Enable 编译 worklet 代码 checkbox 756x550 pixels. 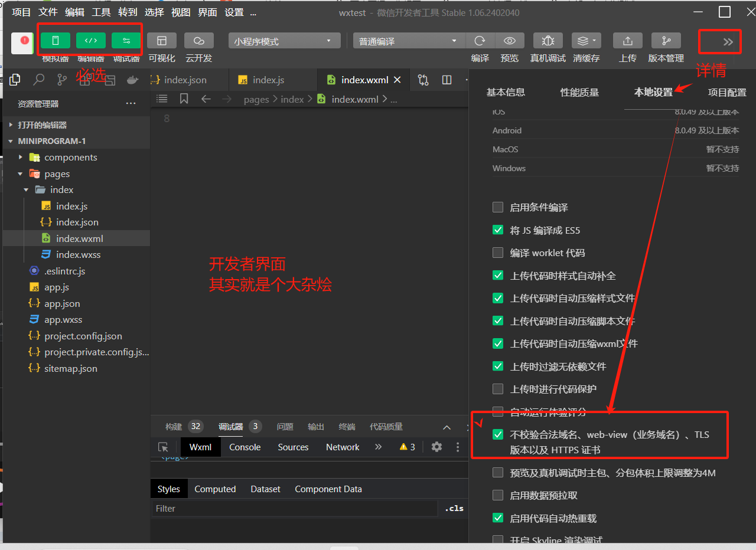click(x=498, y=253)
